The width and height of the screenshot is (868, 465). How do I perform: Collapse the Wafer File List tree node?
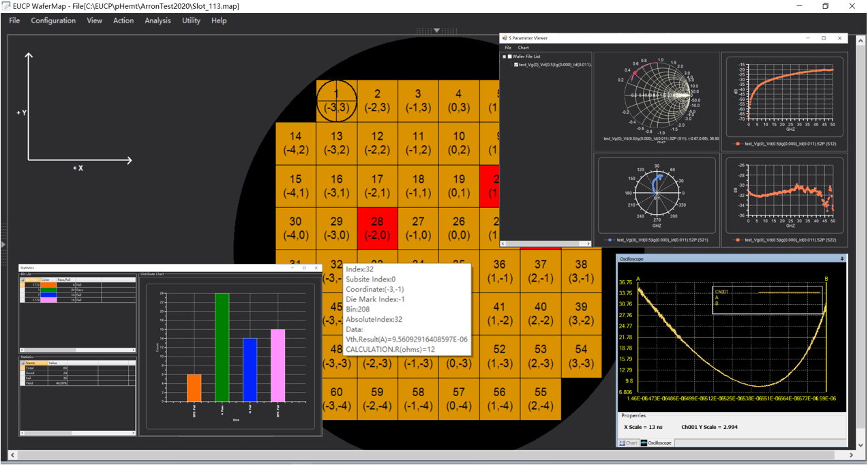coord(504,57)
